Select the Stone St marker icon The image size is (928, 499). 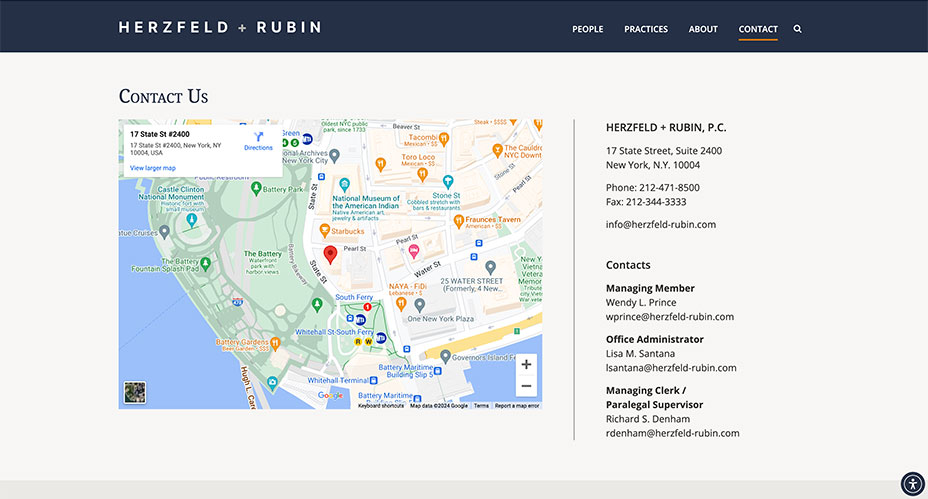click(448, 181)
